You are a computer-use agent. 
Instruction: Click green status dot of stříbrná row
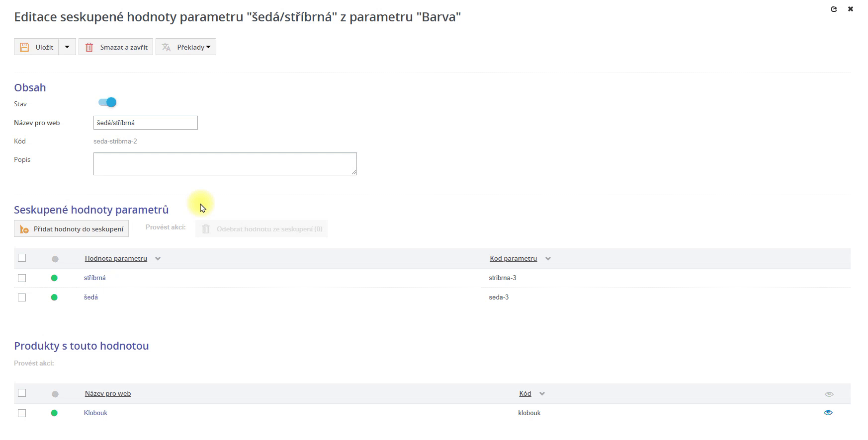point(54,278)
